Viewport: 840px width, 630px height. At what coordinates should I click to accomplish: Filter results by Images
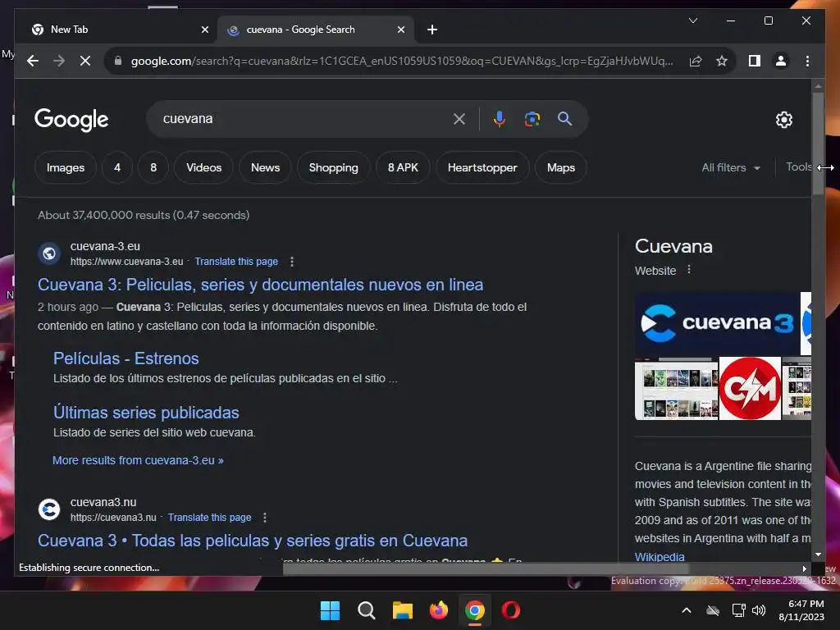66,167
